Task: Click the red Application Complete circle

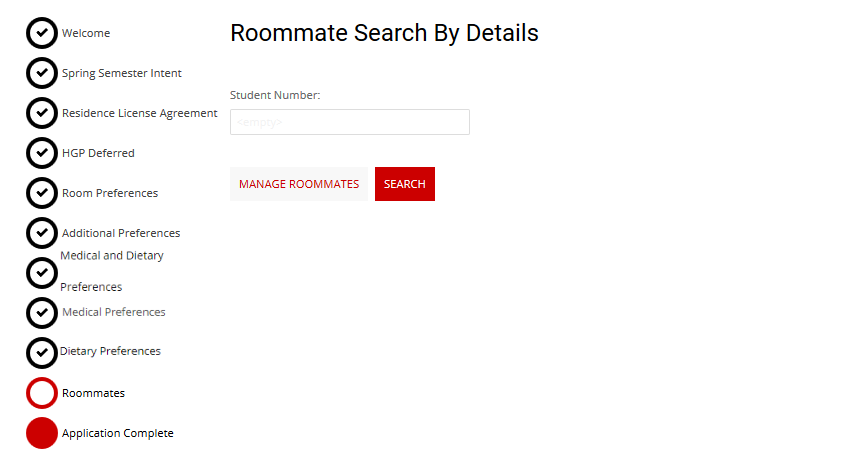Action: click(x=41, y=433)
